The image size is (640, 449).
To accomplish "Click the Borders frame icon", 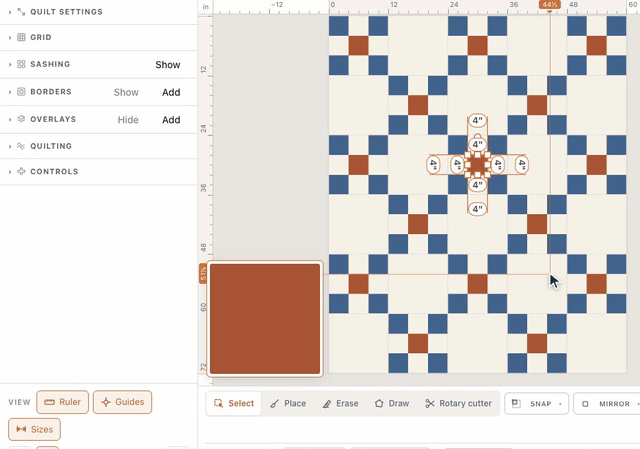I will [x=21, y=91].
